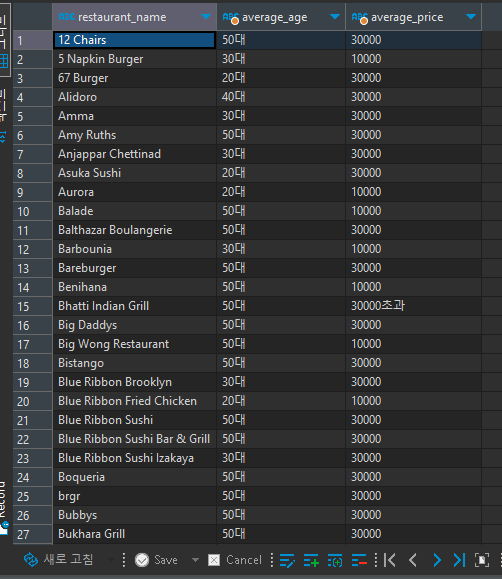Image resolution: width=502 pixels, height=579 pixels.
Task: Select the 'Anjappar Chettinad' cell
Action: click(x=134, y=154)
